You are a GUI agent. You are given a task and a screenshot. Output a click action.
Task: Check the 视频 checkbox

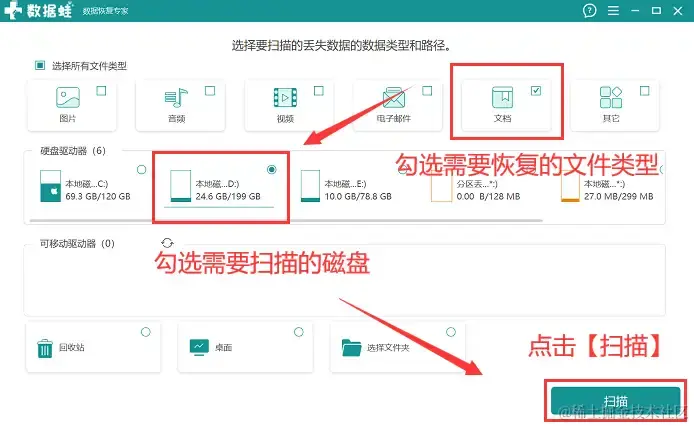tap(319, 91)
